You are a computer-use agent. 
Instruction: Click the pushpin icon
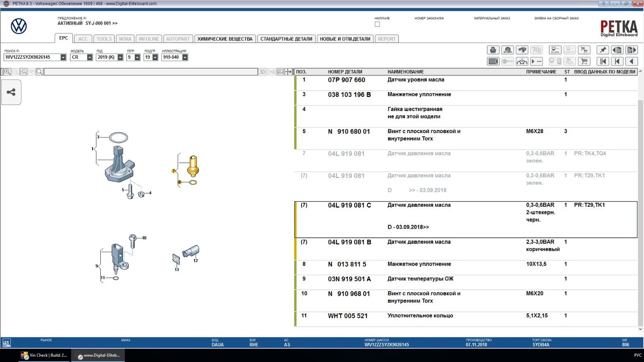point(603,50)
